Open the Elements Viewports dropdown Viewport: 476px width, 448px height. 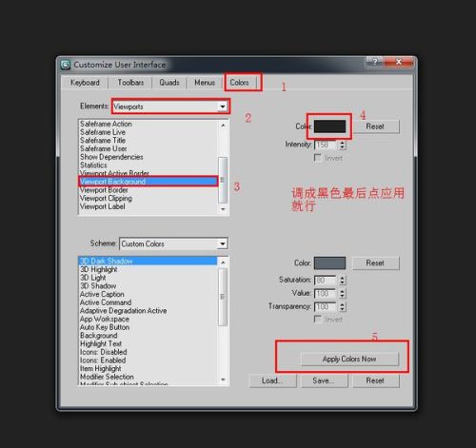[x=170, y=107]
